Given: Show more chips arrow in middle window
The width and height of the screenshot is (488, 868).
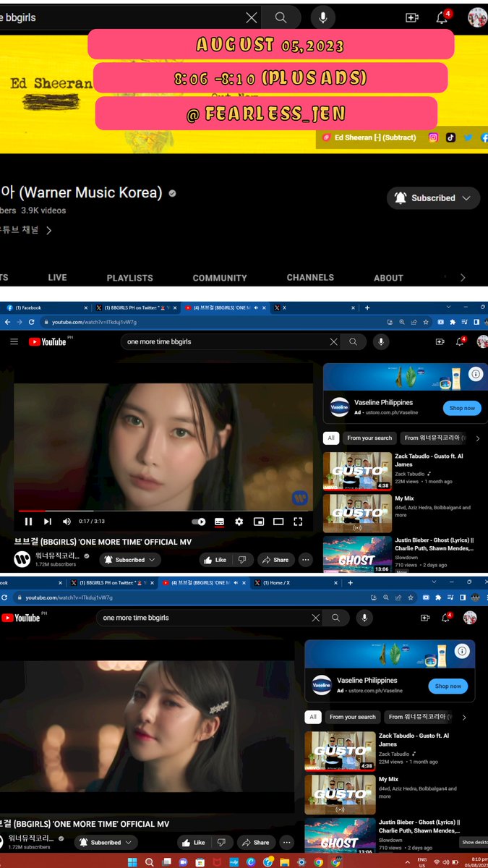Looking at the screenshot, I should [x=478, y=438].
